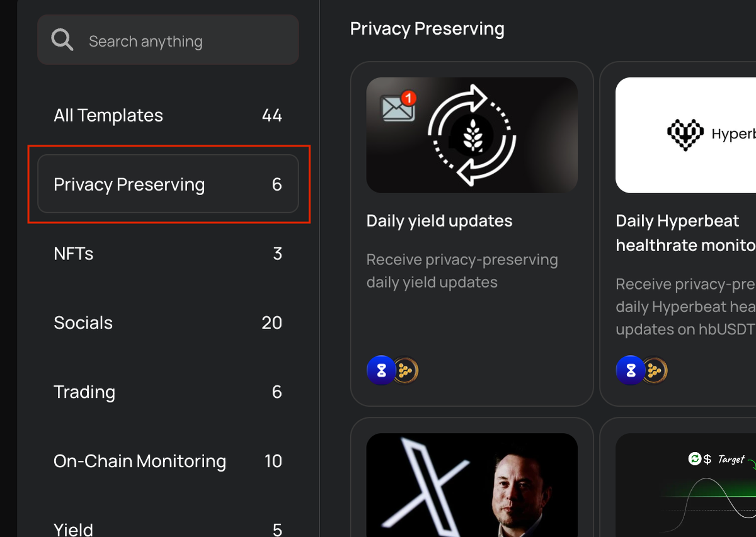The image size is (756, 537).
Task: Click the Hyperbeat heart logo icon
Action: 685,135
